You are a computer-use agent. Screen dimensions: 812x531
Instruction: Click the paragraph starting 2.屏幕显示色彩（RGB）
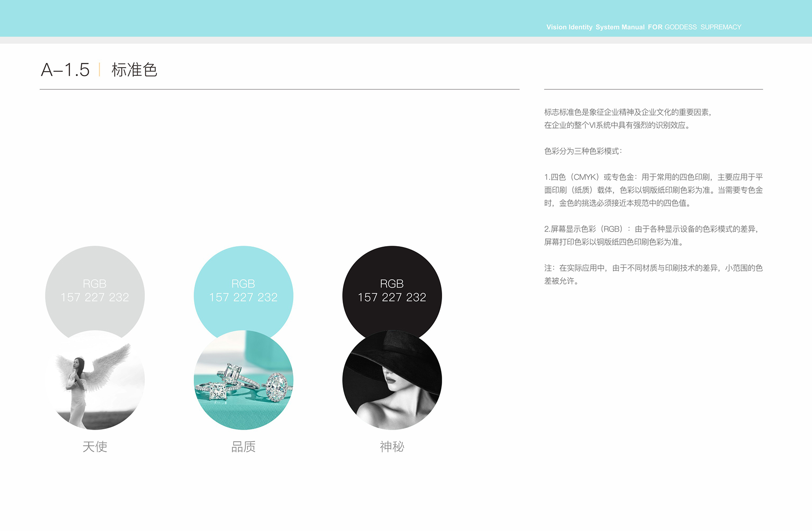[x=652, y=235]
